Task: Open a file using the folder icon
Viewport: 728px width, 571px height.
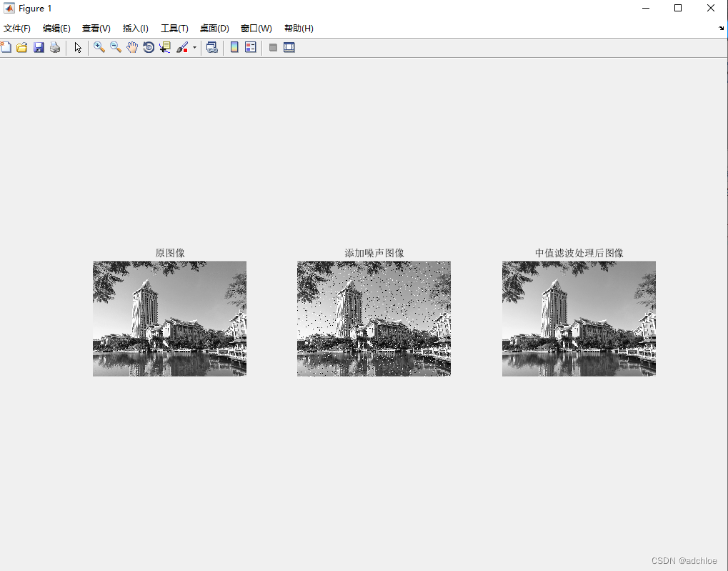Action: [x=22, y=47]
